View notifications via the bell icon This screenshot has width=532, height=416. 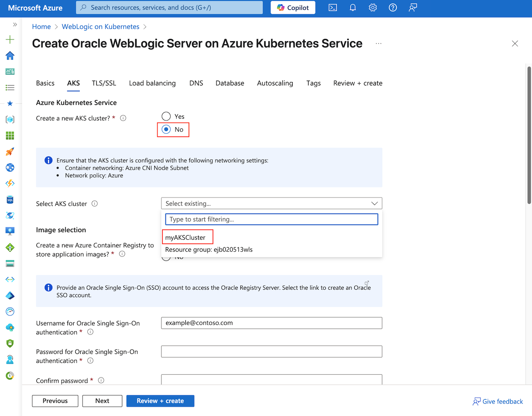pos(352,8)
